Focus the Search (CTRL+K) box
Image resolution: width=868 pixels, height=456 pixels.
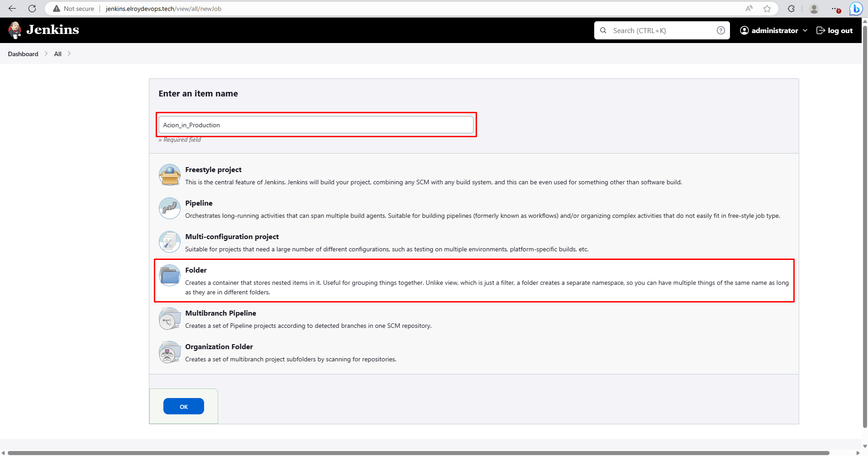click(x=662, y=30)
